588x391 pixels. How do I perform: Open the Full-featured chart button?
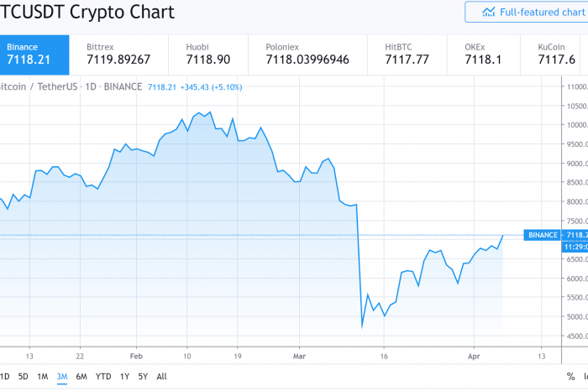pyautogui.click(x=527, y=12)
